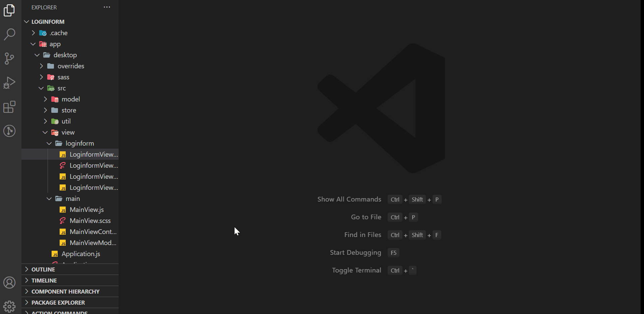This screenshot has width=644, height=314.
Task: Open the Manage gear icon
Action: coord(9,306)
